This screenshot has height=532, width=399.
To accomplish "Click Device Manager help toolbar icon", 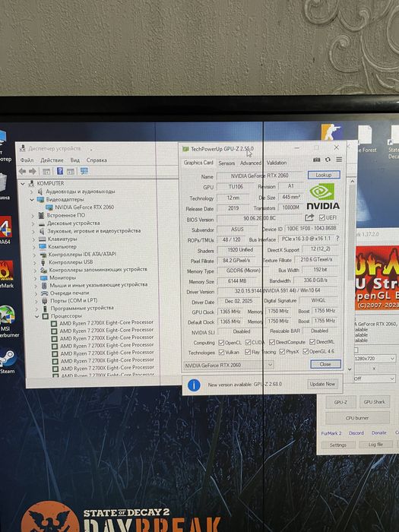I will (60, 171).
